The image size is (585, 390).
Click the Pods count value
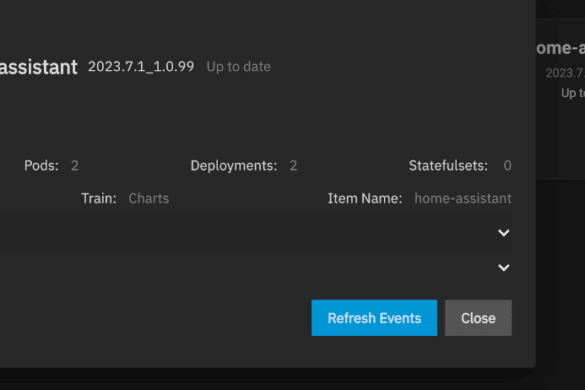(75, 166)
